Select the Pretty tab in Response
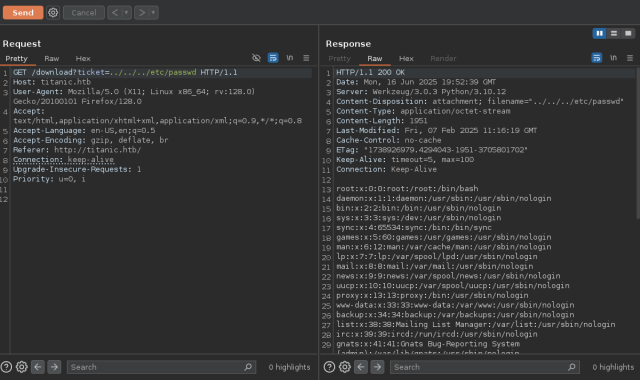Viewport: 640px width, 380px height. pos(339,58)
